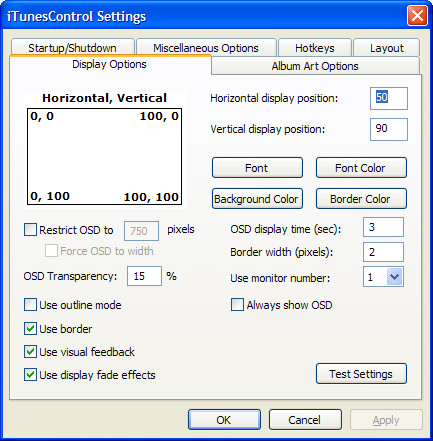Image resolution: width=433 pixels, height=441 pixels.
Task: Open the Font chooser button
Action: pos(257,168)
